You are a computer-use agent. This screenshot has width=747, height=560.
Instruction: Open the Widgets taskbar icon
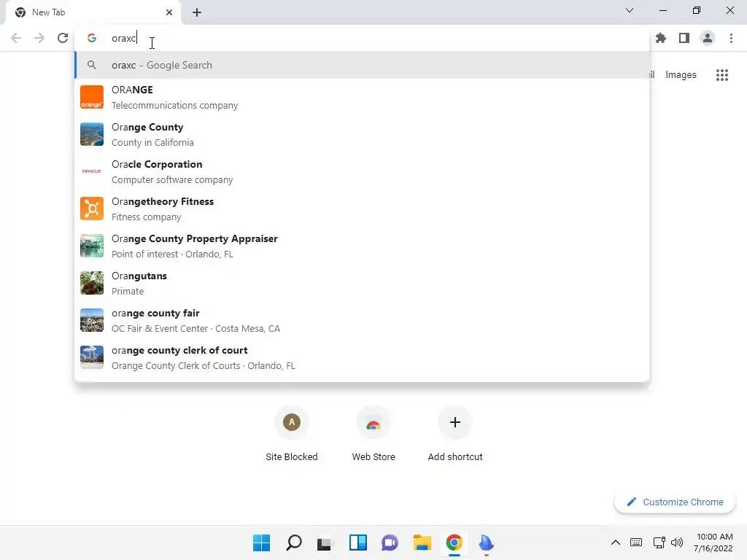pos(357,542)
